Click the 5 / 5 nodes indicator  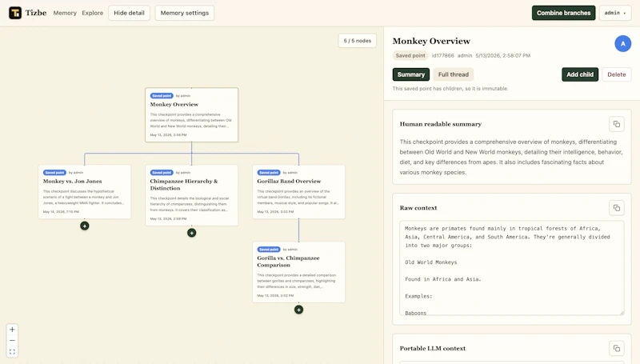pos(357,40)
